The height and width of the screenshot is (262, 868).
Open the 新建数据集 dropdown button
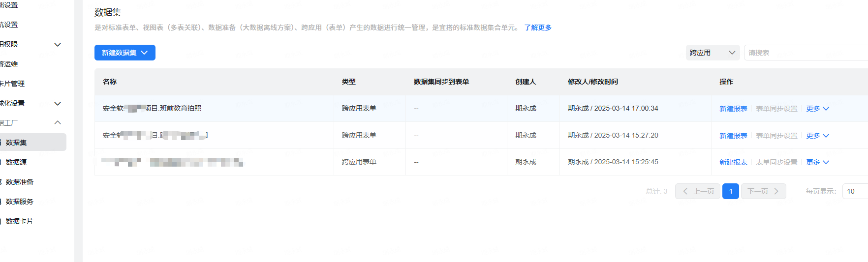[124, 53]
